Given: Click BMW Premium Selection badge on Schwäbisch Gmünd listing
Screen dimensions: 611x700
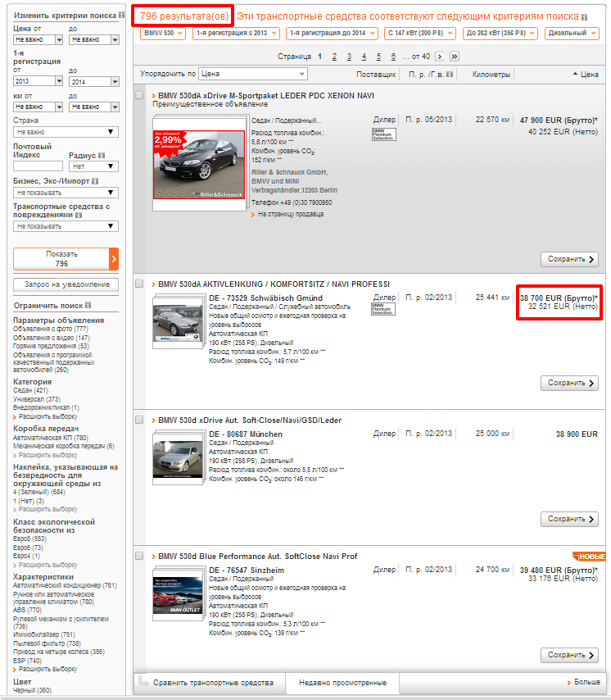Looking at the screenshot, I should pos(383,309).
